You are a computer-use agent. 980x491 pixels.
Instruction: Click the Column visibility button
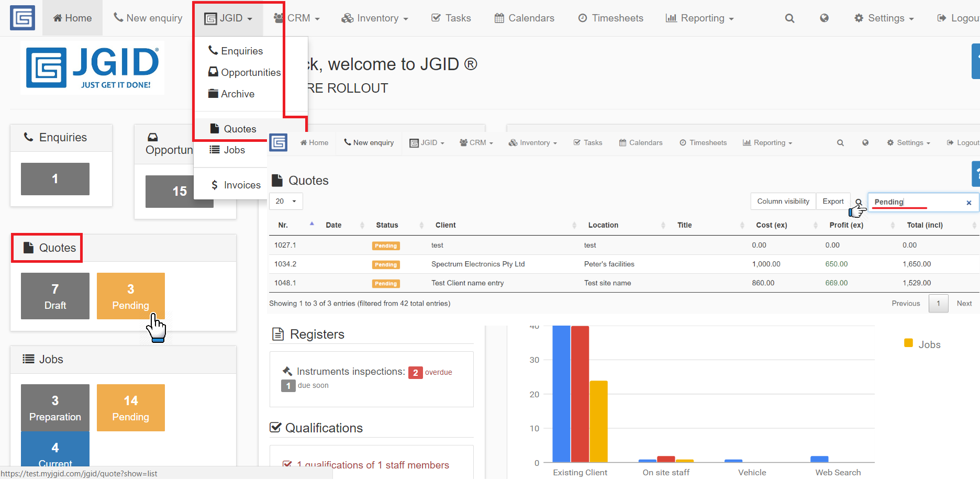pos(783,201)
